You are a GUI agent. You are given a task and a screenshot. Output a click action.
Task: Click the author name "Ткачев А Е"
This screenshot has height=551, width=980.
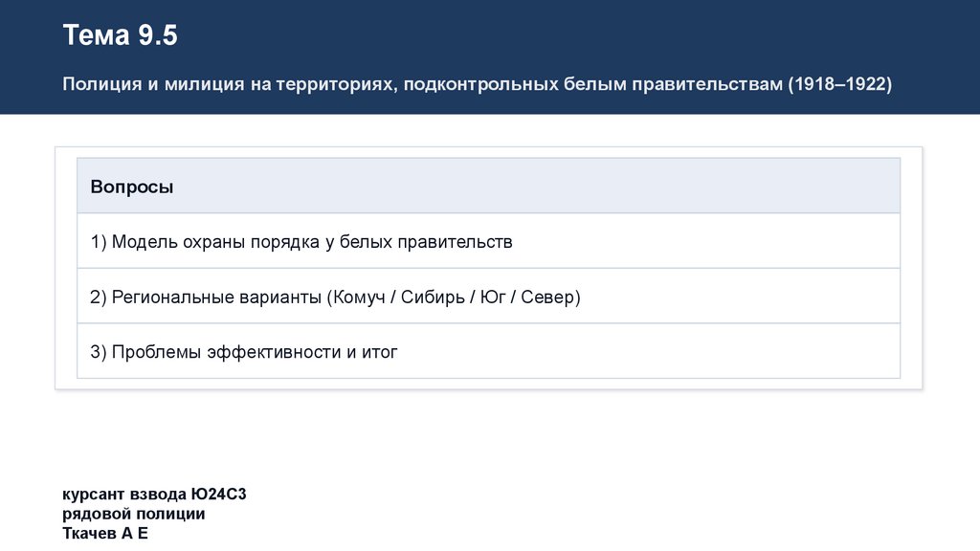(x=105, y=533)
